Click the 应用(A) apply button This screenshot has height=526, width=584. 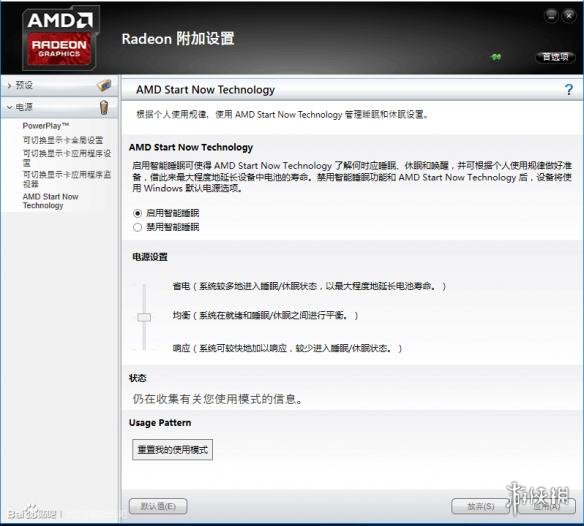[547, 506]
